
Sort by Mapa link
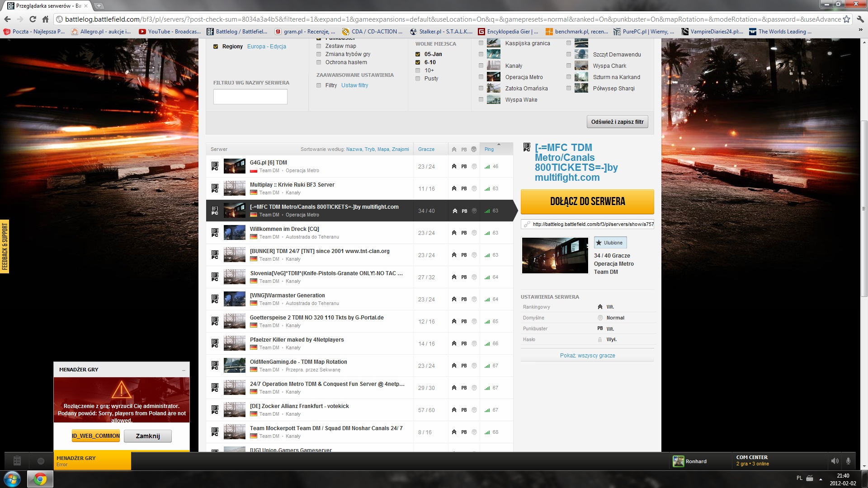[383, 149]
